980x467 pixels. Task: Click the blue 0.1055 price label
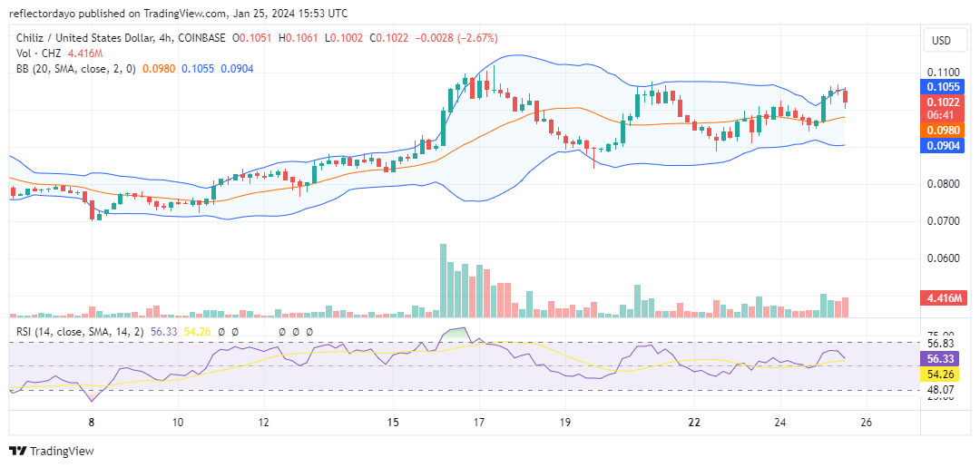coord(941,87)
